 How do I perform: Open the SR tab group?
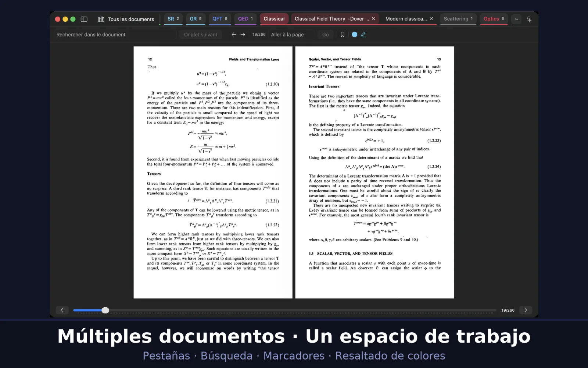(173, 19)
